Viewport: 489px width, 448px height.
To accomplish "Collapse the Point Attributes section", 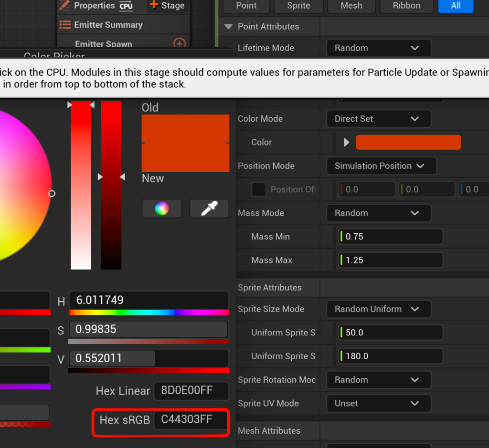I will (x=228, y=27).
